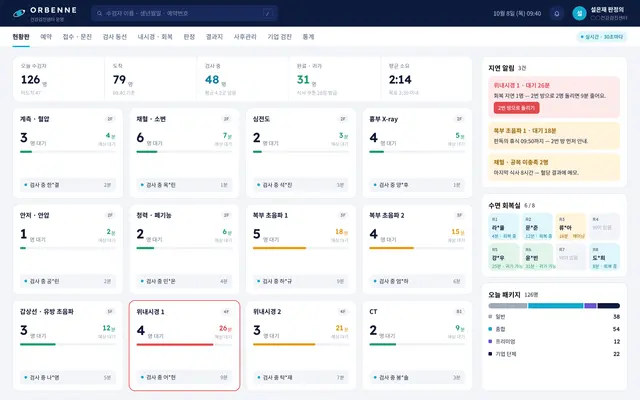Select recovery bed R8 도*희
This screenshot has height=400, width=640.
(x=604, y=257)
